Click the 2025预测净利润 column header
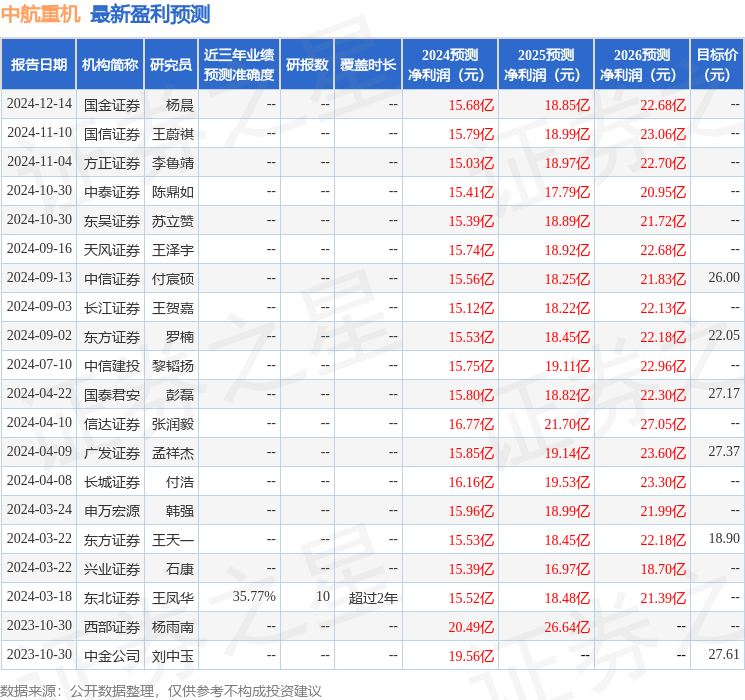The width and height of the screenshot is (745, 700). pyautogui.click(x=546, y=65)
